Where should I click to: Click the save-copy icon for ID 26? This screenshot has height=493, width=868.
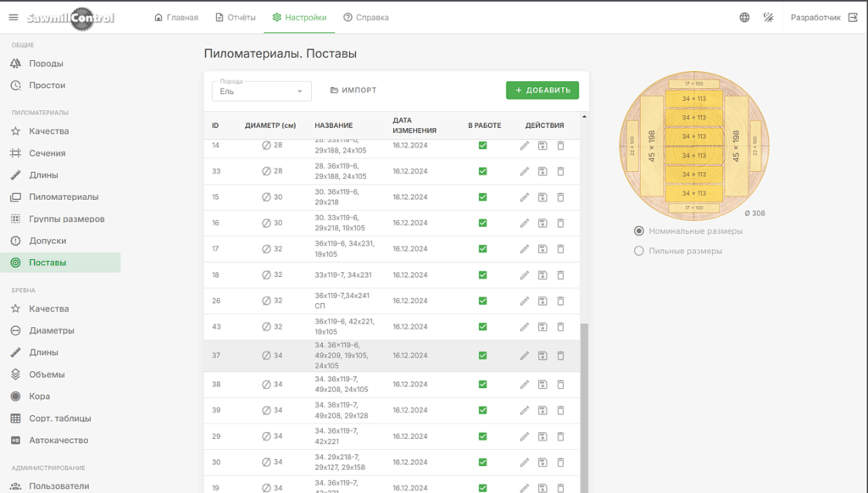tap(542, 301)
